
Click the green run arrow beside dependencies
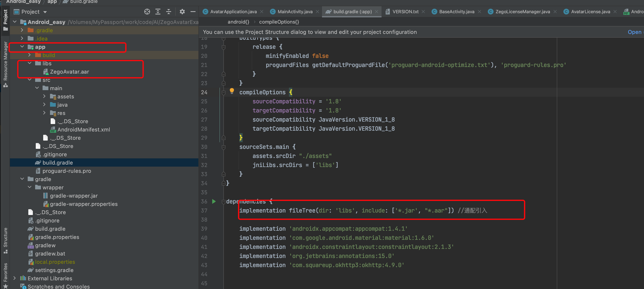point(214,201)
